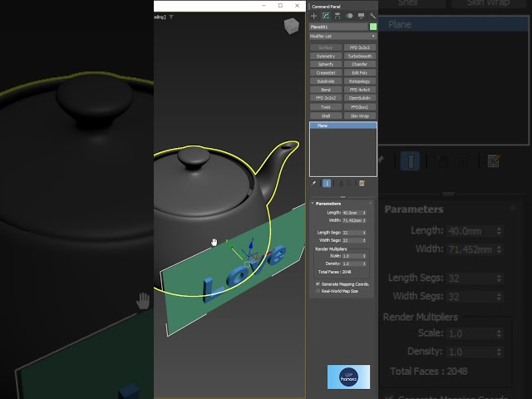Click the Scale spinner arrows
This screenshot has width=532, height=399.
(364, 256)
